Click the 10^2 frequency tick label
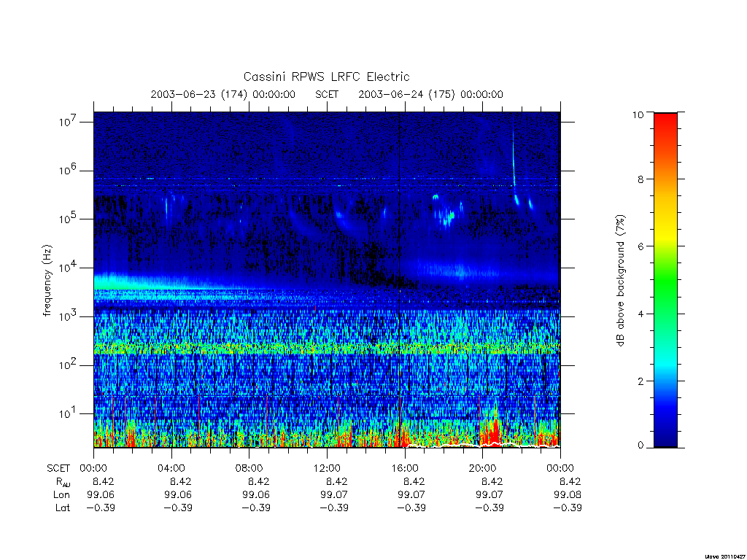This screenshot has height=560, width=747. click(69, 365)
